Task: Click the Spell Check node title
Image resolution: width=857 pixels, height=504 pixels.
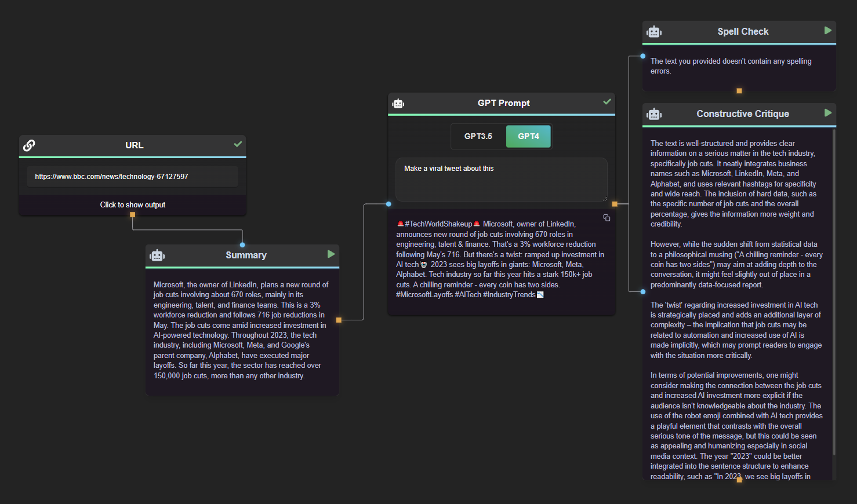Action: [x=743, y=32]
